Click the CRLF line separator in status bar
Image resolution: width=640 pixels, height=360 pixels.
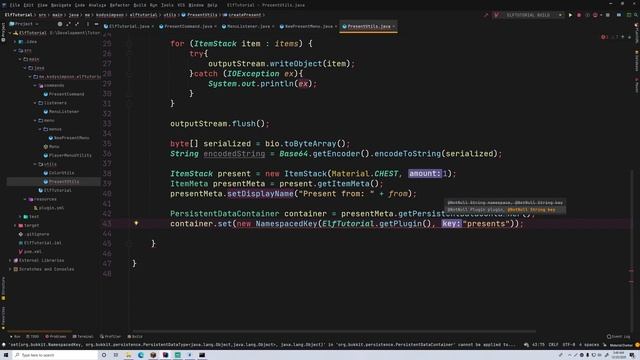pyautogui.click(x=553, y=345)
